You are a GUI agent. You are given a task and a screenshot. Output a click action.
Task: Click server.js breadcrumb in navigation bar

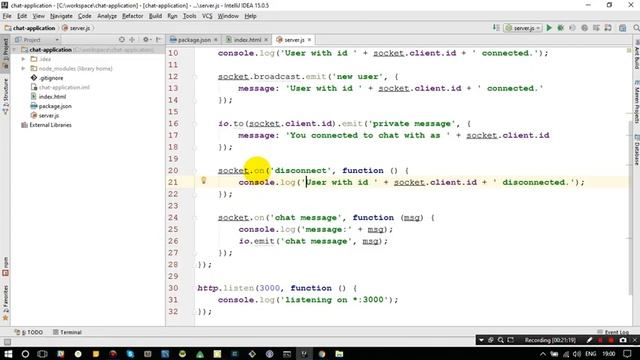click(76, 28)
